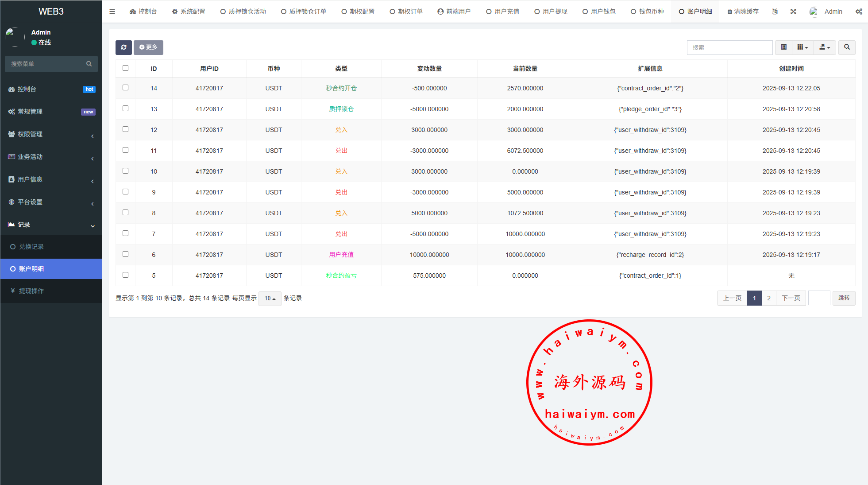
Task: Click the table refresh icon button
Action: [x=123, y=47]
